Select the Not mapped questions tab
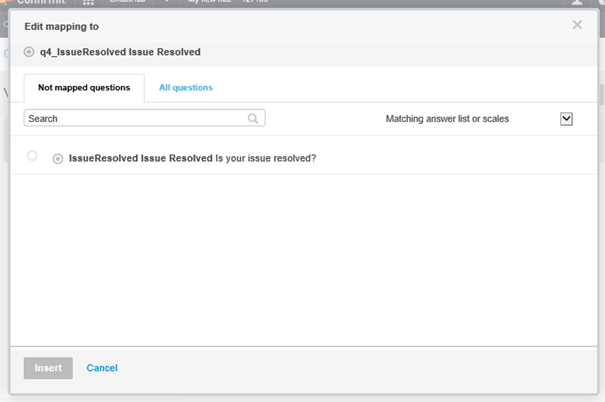605x402 pixels. click(84, 88)
